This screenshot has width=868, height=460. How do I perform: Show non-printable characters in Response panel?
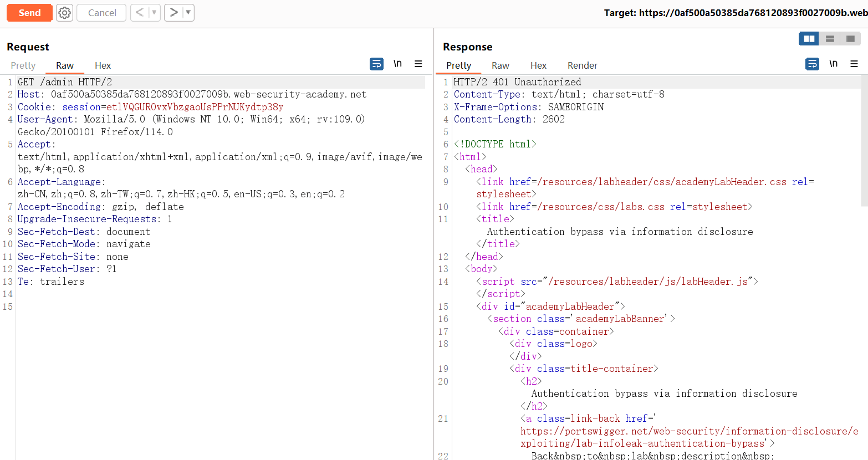(833, 64)
